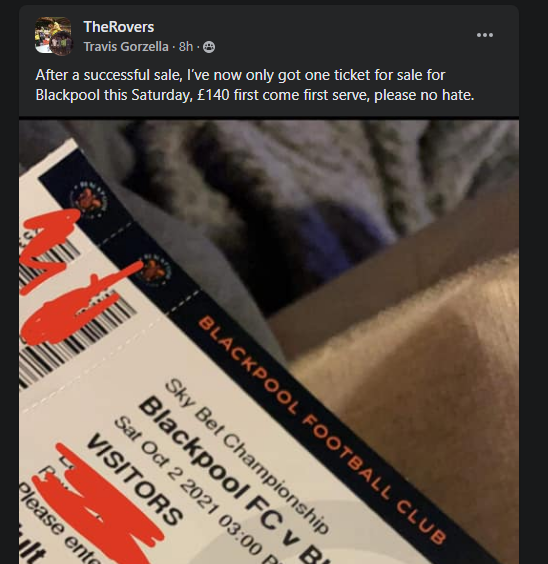Open the three-dot post options menu
Image resolution: width=548 pixels, height=564 pixels.
484,35
